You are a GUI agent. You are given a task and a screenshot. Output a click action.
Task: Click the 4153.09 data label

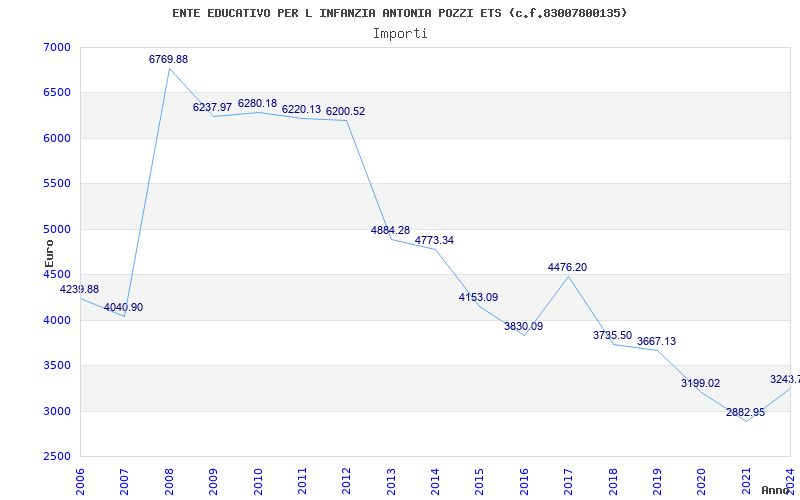click(479, 297)
